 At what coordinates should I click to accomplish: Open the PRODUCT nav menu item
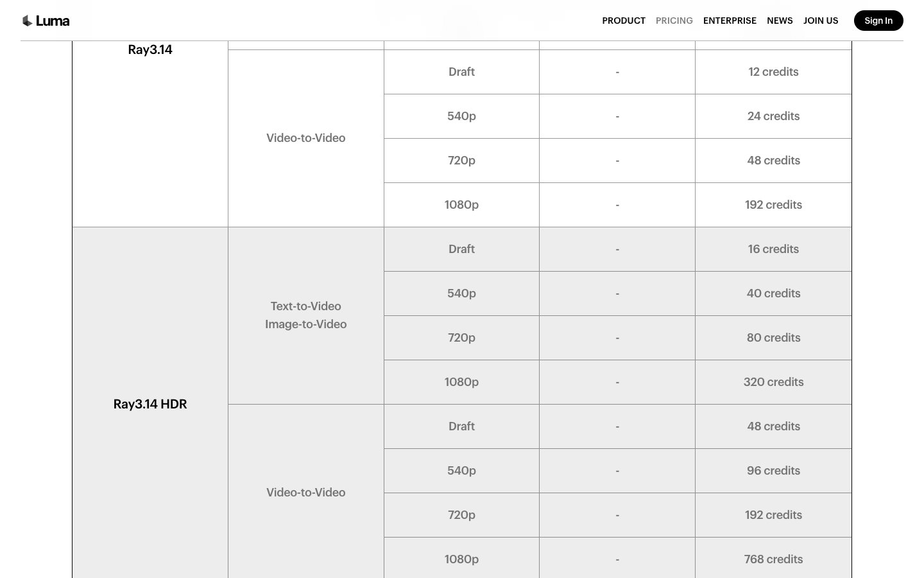click(623, 21)
